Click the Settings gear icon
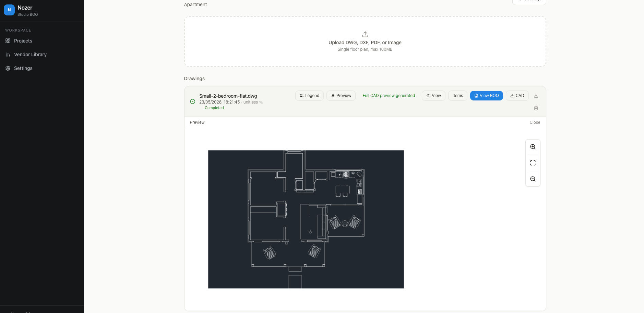 click(x=8, y=68)
